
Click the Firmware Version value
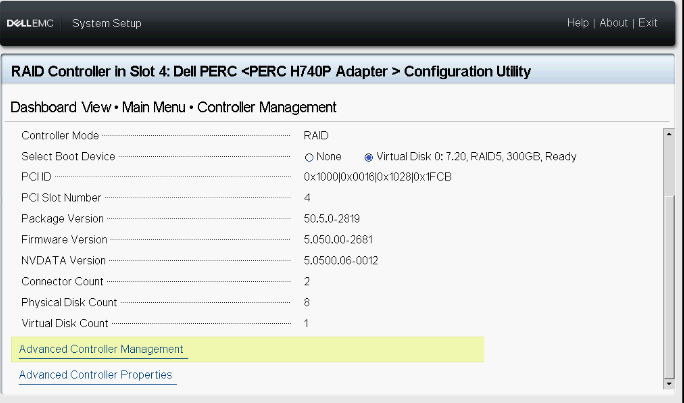coord(341,240)
